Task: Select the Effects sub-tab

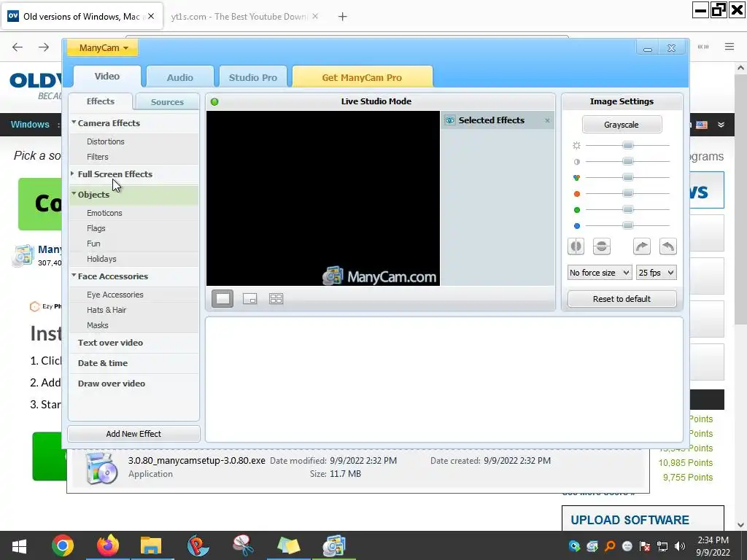Action: tap(101, 101)
